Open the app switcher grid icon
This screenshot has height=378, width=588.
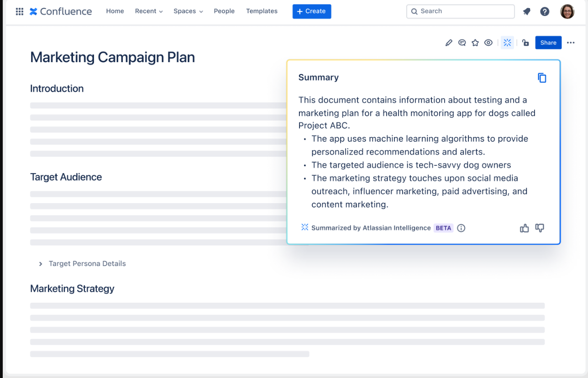coord(20,11)
